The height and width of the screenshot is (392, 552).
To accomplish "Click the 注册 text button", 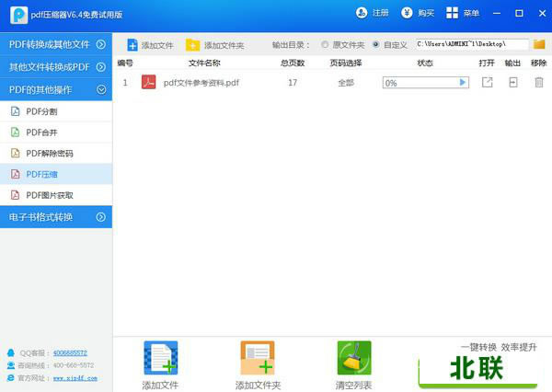I will tap(381, 13).
